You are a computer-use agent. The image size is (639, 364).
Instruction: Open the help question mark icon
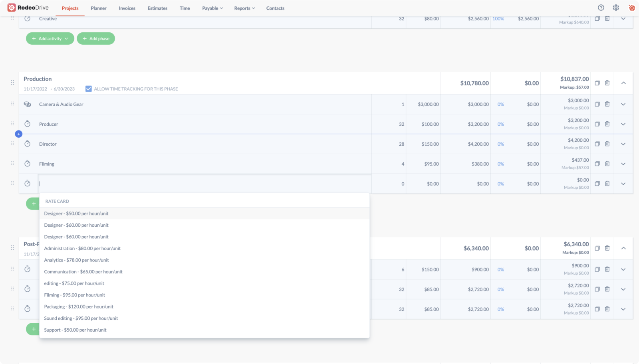(x=601, y=8)
